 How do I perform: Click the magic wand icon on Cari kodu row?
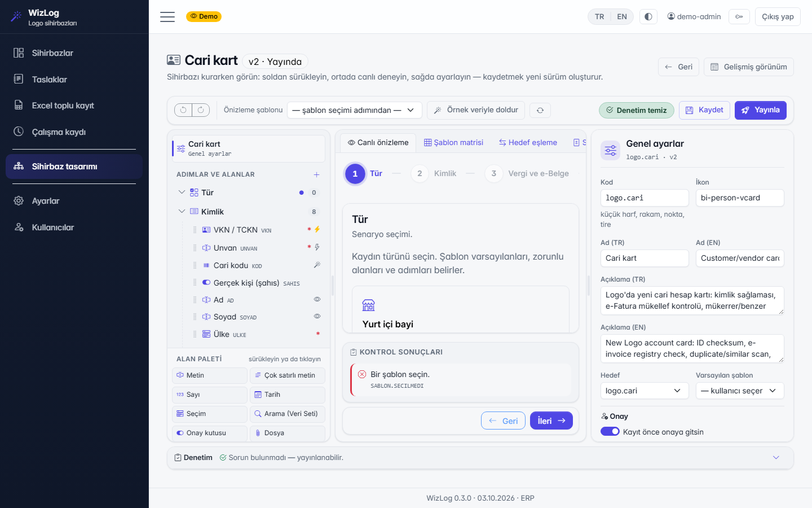317,265
